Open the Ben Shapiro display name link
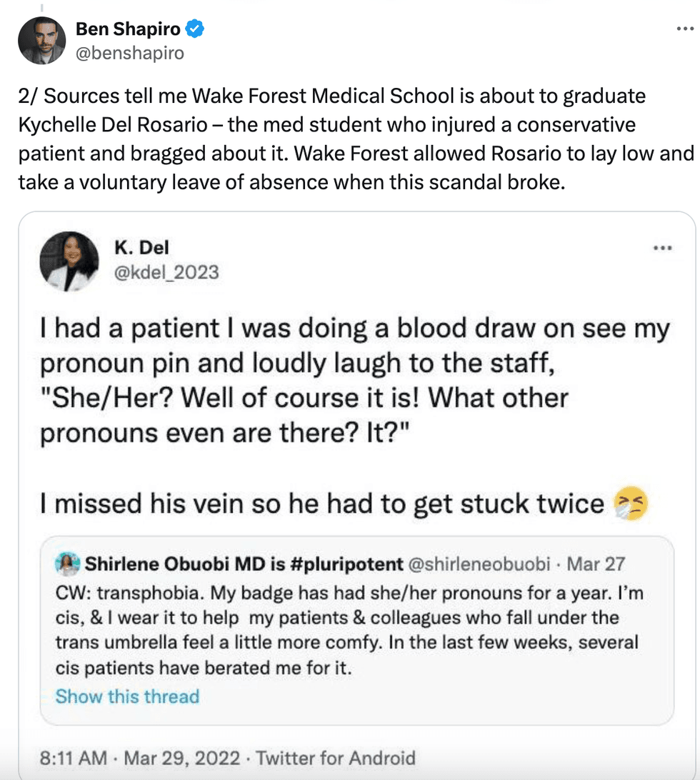 129,29
